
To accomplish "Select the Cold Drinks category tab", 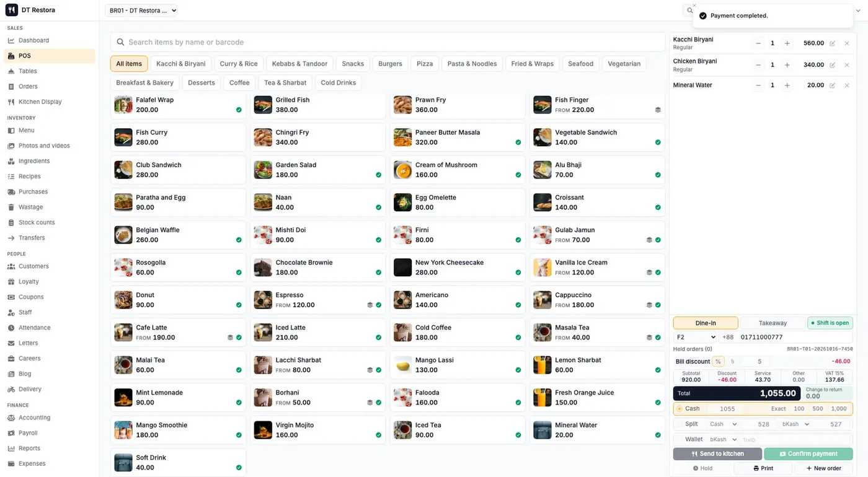I will pyautogui.click(x=339, y=83).
